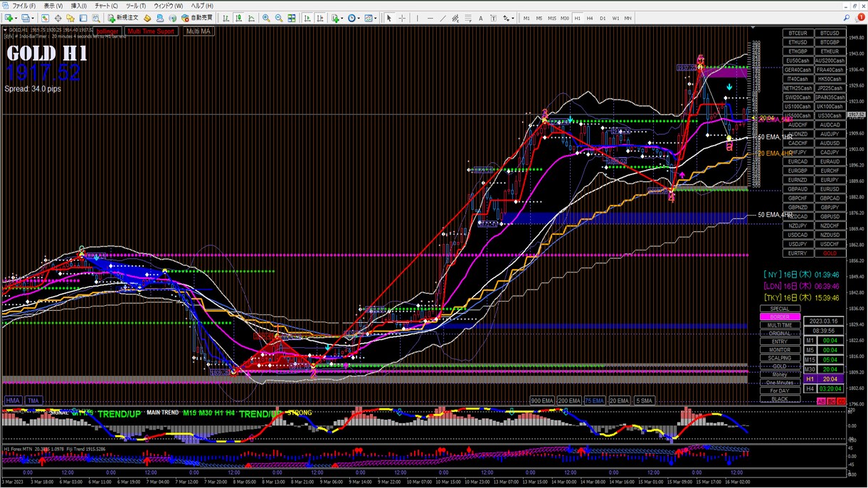Toggle the bollinger indicator button
The image size is (868, 488).
(107, 31)
